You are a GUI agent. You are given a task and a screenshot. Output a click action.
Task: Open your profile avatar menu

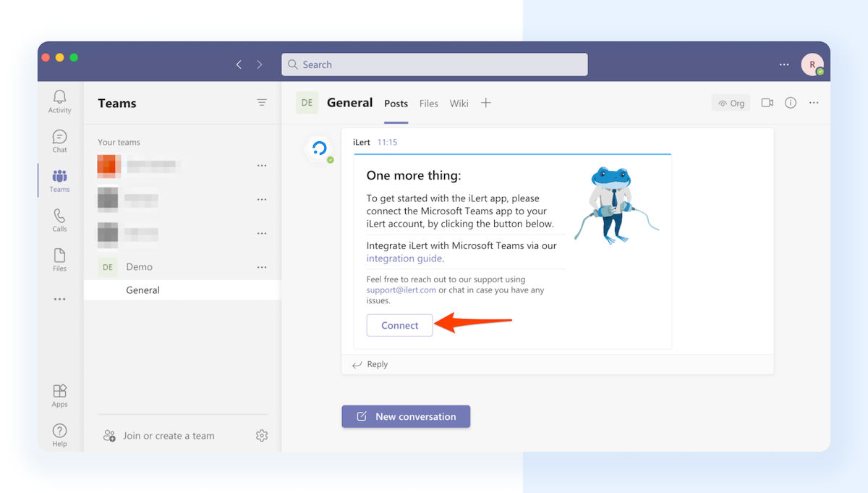tap(812, 64)
